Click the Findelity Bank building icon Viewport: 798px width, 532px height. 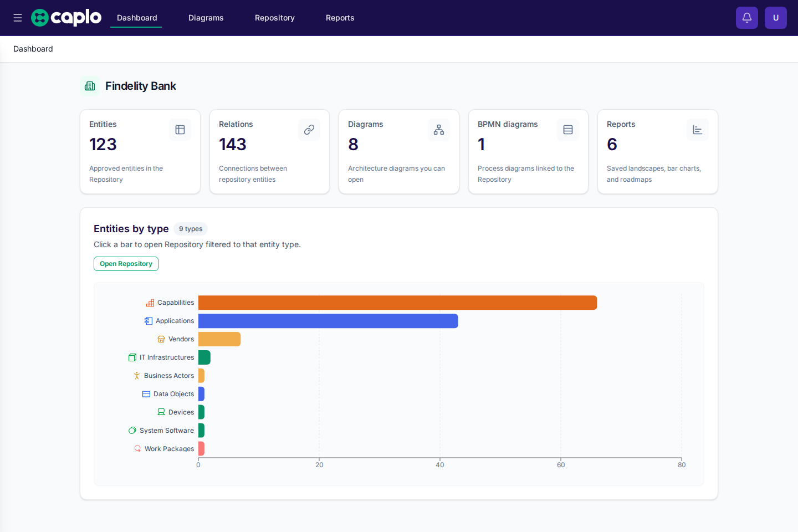click(x=90, y=86)
